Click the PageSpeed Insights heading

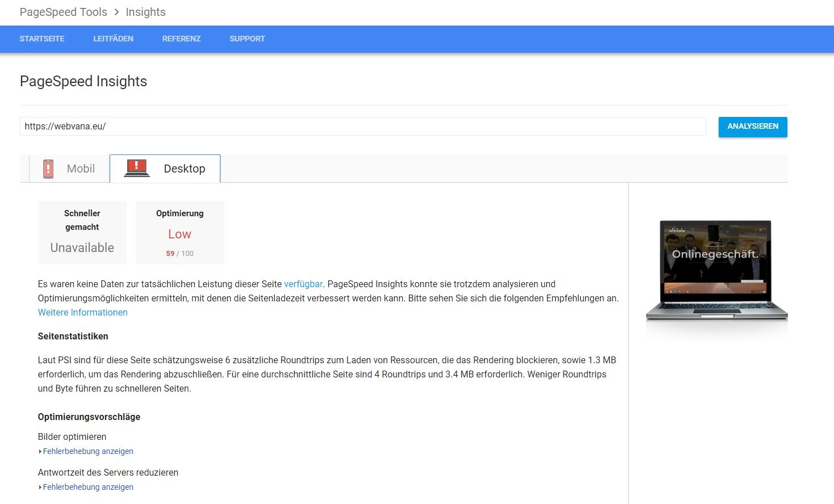coord(83,81)
